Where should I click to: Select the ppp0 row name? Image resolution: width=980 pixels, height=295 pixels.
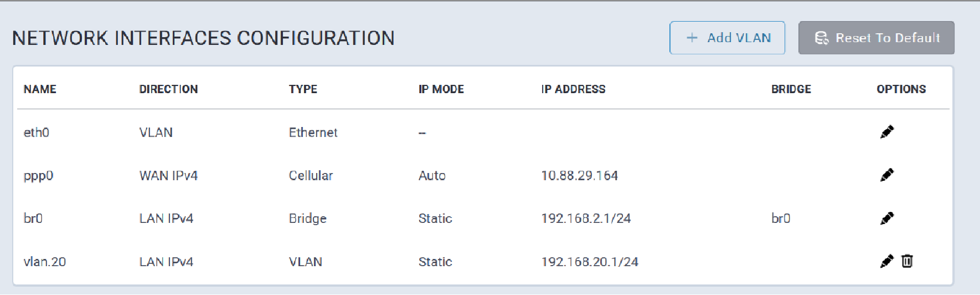(38, 176)
